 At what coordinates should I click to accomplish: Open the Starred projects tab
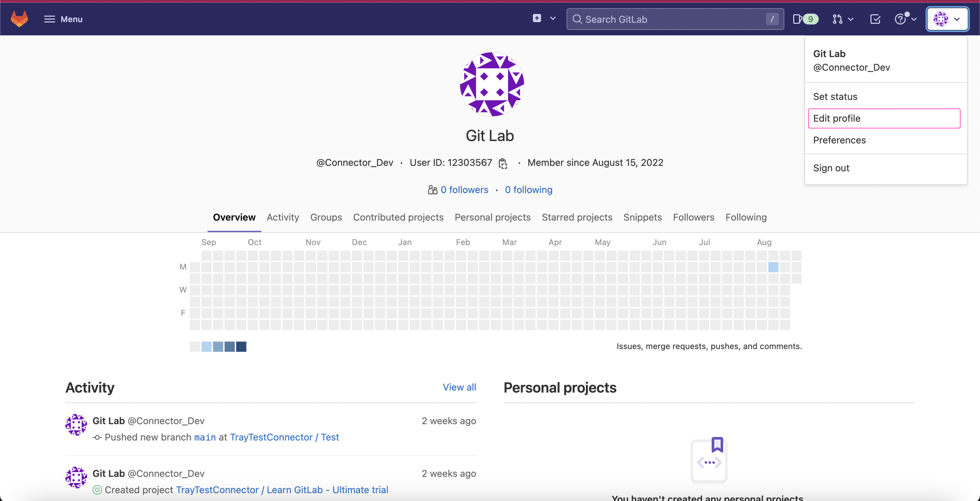pos(577,217)
